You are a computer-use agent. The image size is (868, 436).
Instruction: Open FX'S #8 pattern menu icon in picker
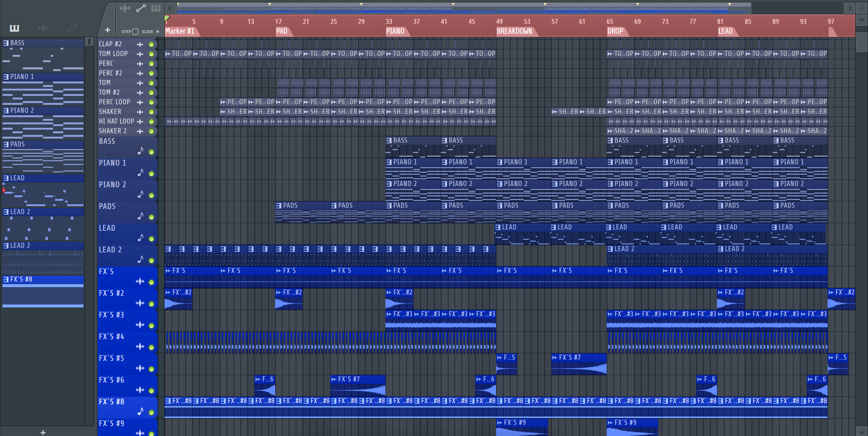click(x=6, y=279)
